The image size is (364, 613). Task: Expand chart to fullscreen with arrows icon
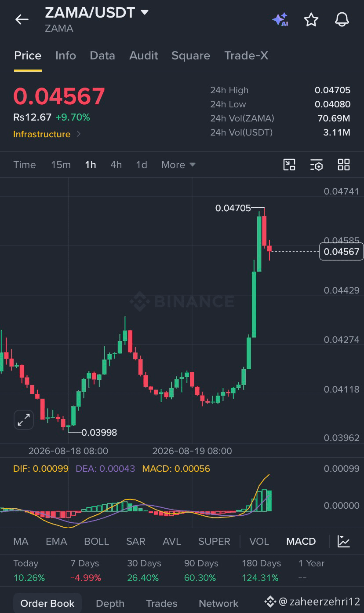click(23, 420)
